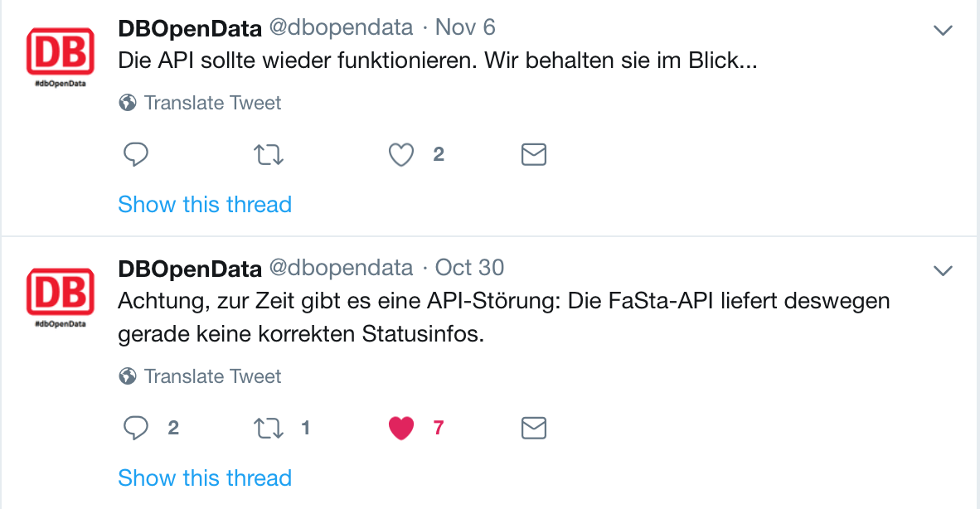This screenshot has width=980, height=509.
Task: Open the Nov 6 timestamp permalink
Action: tap(465, 27)
